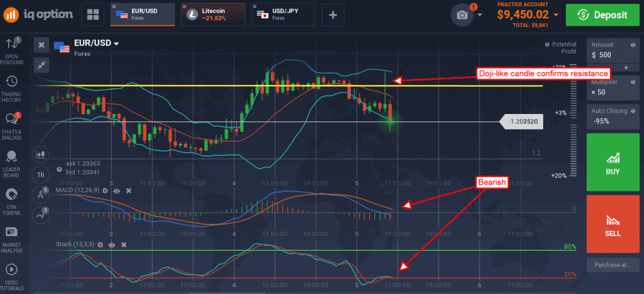Click the Purchase at... button
This screenshot has height=294, width=644.
[613, 265]
